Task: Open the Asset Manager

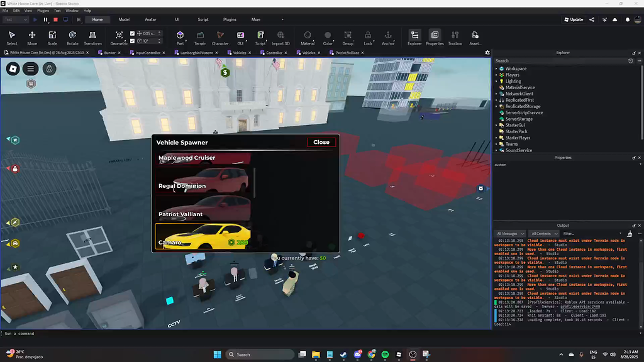Action: [475, 38]
